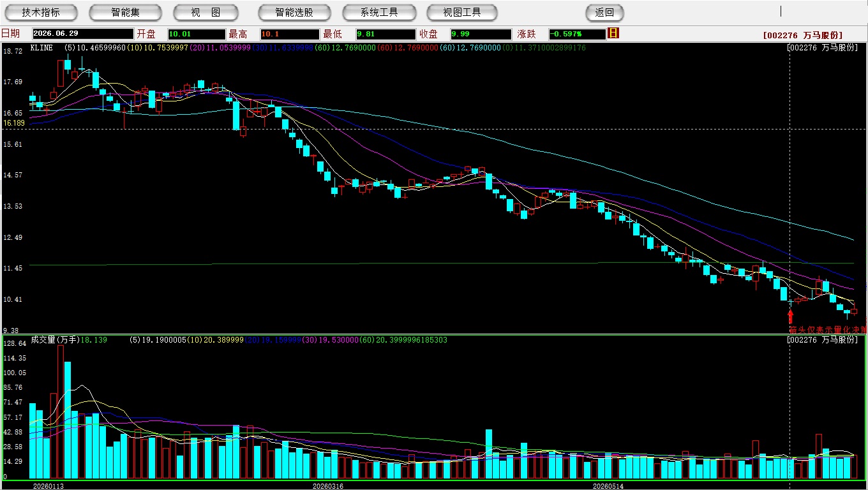Click the (5)10.46599960 moving average value
This screenshot has height=490, width=868.
tap(95, 48)
